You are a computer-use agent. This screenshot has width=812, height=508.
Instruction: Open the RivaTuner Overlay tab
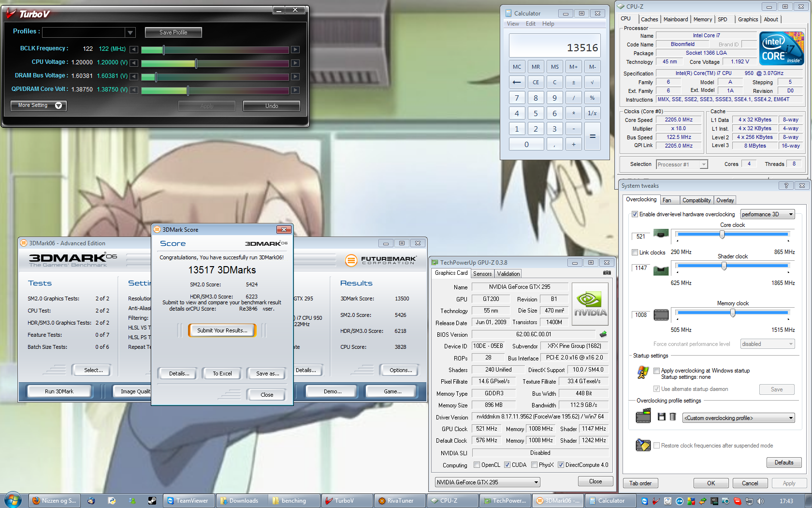coord(725,200)
